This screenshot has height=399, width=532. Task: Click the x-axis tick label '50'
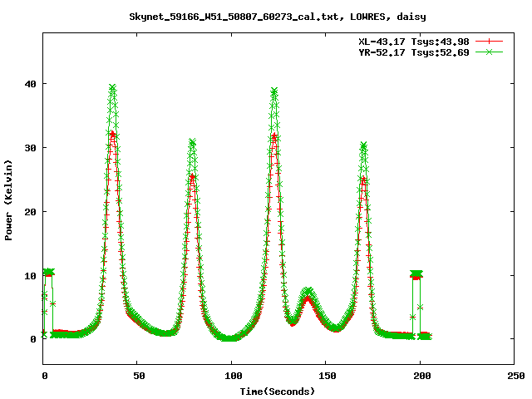[139, 376]
